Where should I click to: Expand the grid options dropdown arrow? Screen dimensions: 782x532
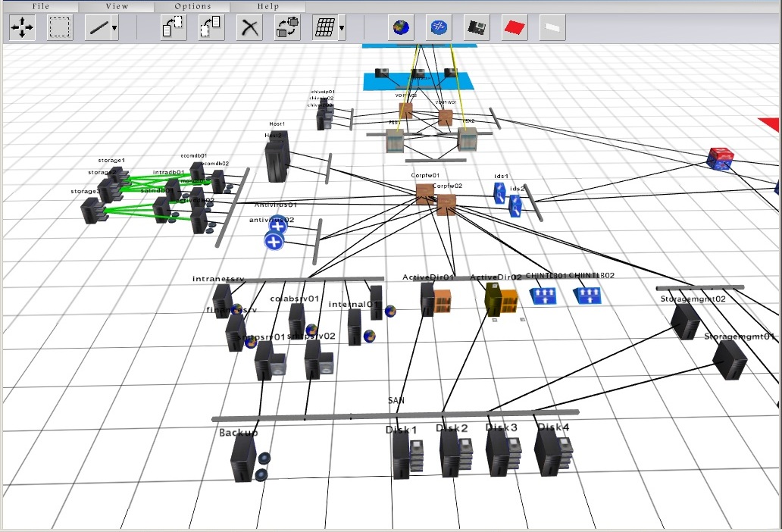[x=343, y=28]
